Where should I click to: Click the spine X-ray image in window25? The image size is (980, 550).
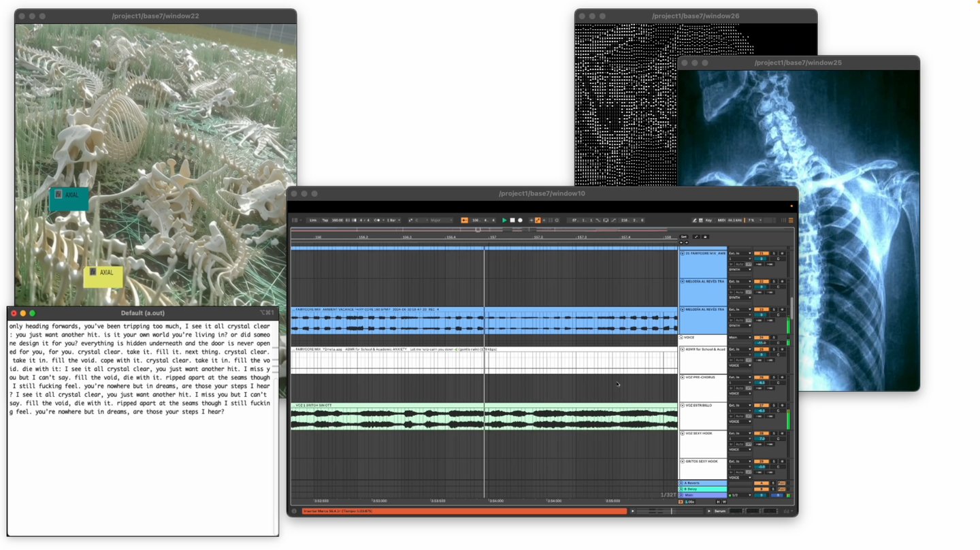(798, 230)
